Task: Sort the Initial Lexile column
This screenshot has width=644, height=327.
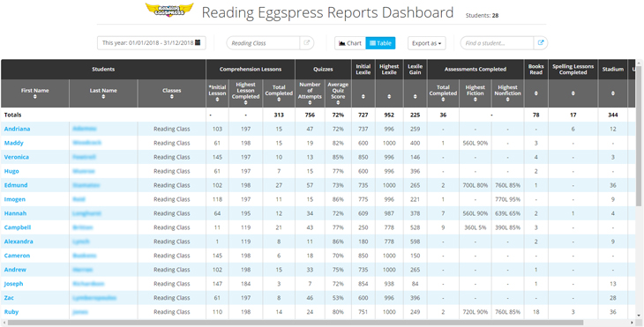Action: click(363, 97)
